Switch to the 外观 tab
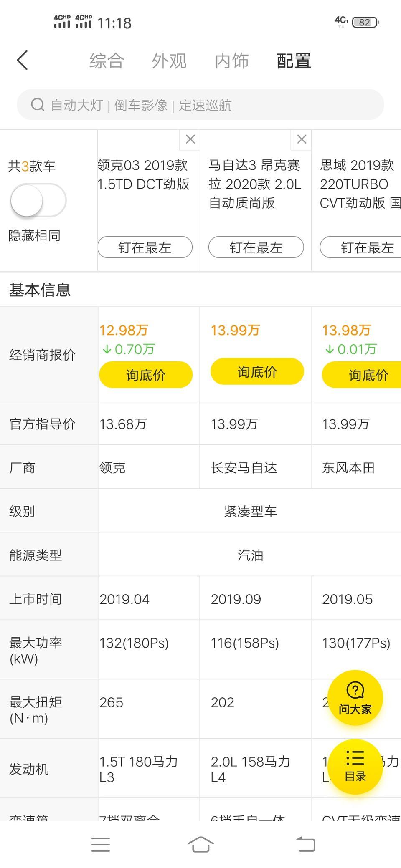 coord(169,61)
